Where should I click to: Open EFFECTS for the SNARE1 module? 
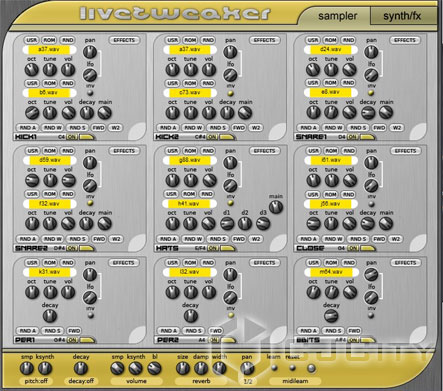click(405, 40)
